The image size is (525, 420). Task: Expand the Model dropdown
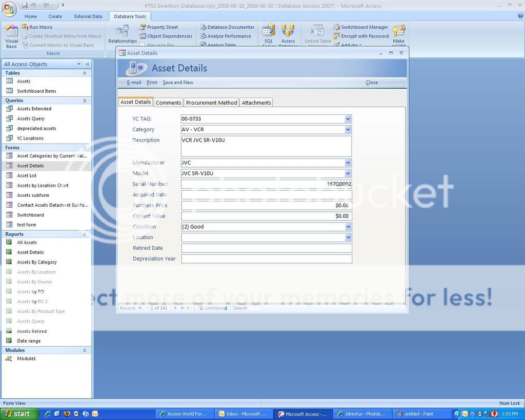(348, 173)
